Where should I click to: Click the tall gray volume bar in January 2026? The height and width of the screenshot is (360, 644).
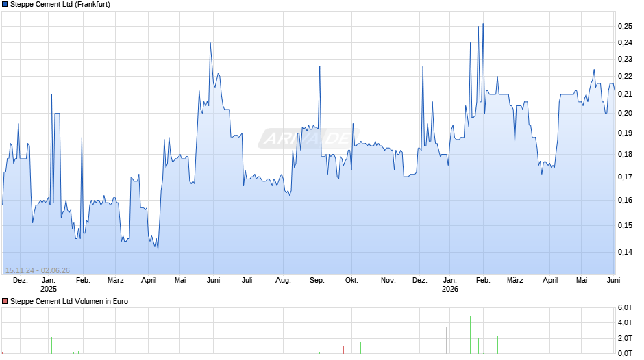(447, 340)
